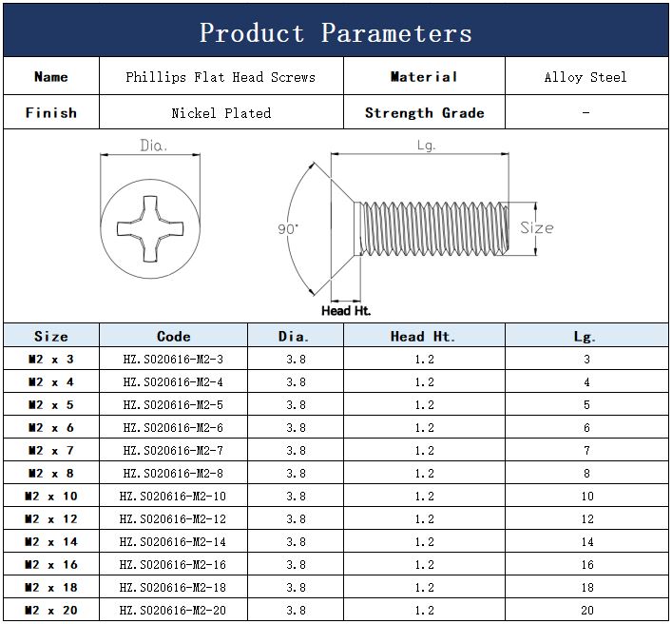
Task: Select the 'M2 x 10' size cell
Action: tap(51, 496)
